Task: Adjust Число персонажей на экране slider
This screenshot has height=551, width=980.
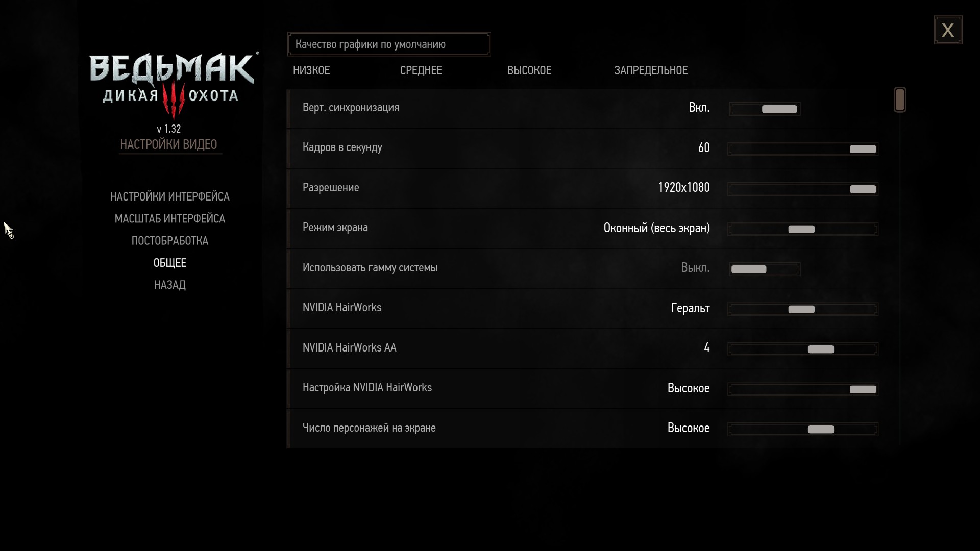Action: click(x=803, y=429)
